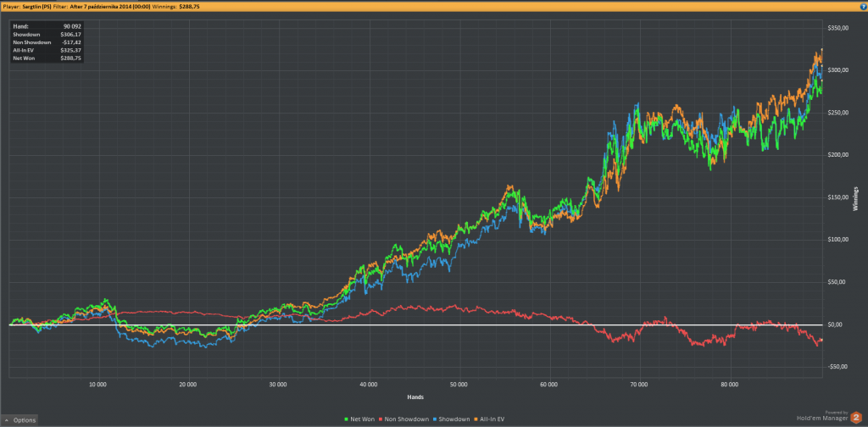Click the Non Showdown -$17,42 stat row
Screen dimensions: 868x427
[47, 42]
